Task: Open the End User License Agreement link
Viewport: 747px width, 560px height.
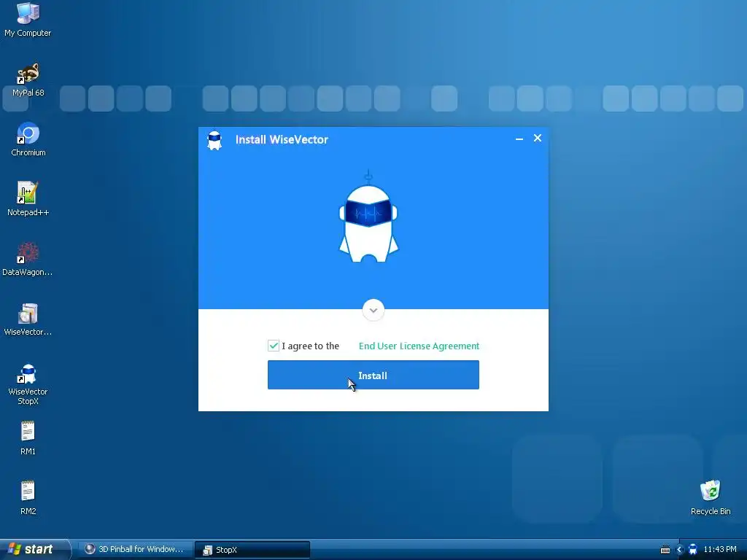Action: (x=419, y=346)
